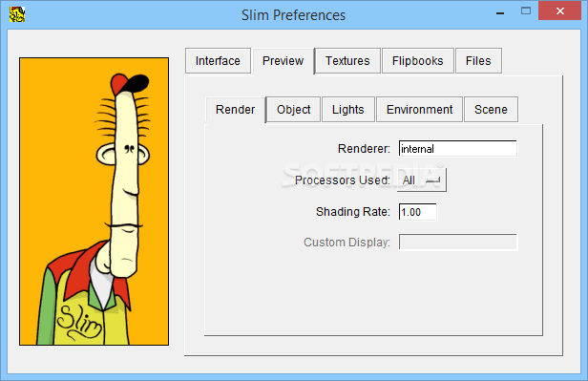588x381 pixels.
Task: Click the Processors Used: label
Action: click(343, 180)
